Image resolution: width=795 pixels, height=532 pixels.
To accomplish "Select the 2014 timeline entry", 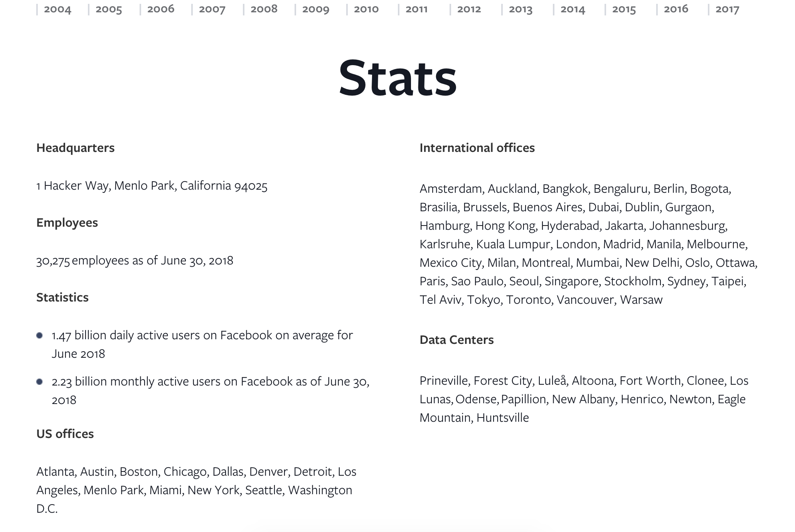I will tap(573, 9).
